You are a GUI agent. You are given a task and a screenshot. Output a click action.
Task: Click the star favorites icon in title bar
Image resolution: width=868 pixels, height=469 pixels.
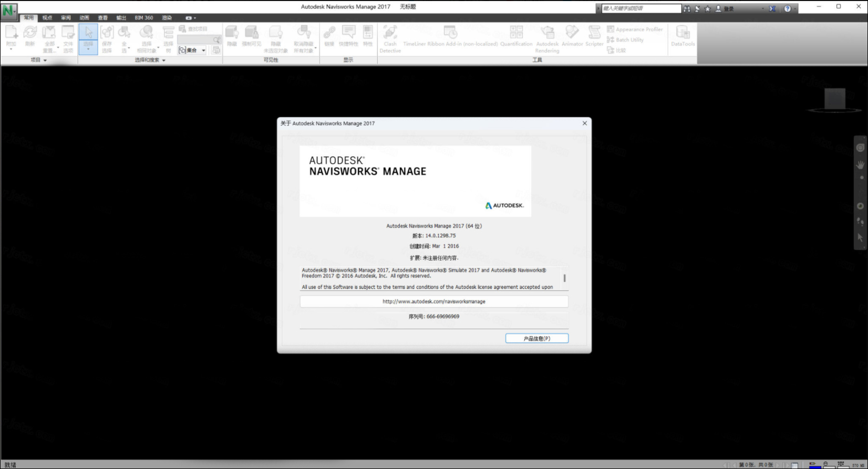(x=708, y=9)
